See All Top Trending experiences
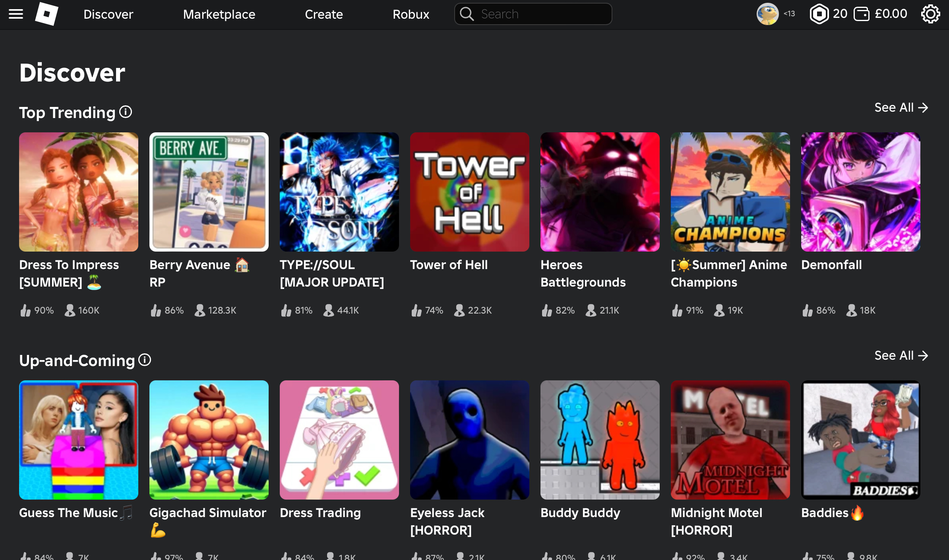 [901, 108]
